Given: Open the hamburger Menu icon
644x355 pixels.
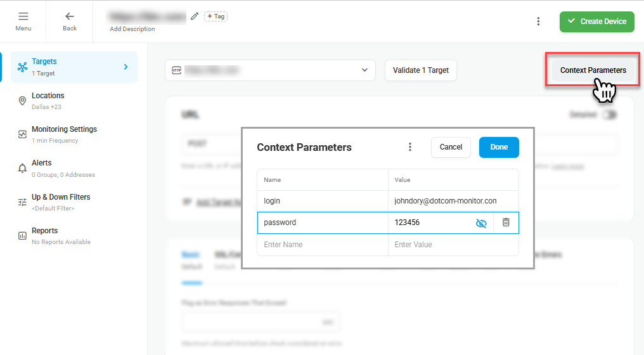Looking at the screenshot, I should [23, 16].
